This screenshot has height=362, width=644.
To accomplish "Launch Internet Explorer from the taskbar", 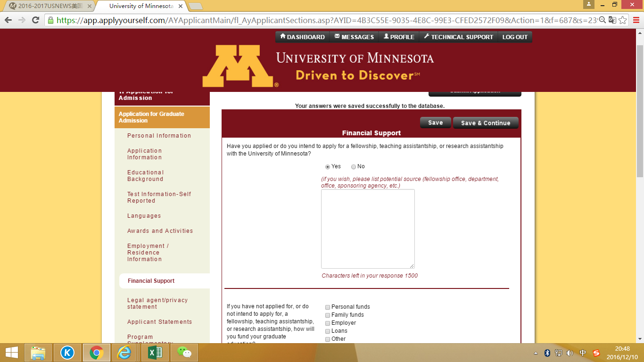I will [124, 353].
